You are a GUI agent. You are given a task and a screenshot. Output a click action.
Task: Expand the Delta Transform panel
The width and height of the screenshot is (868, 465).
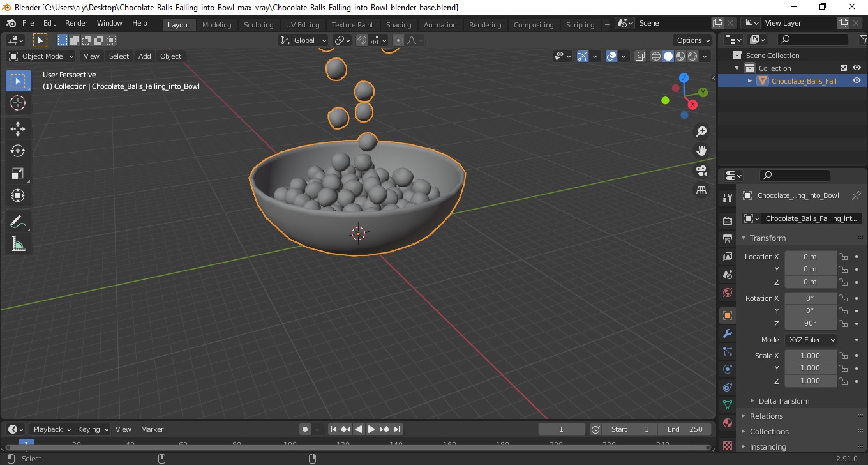tap(784, 401)
